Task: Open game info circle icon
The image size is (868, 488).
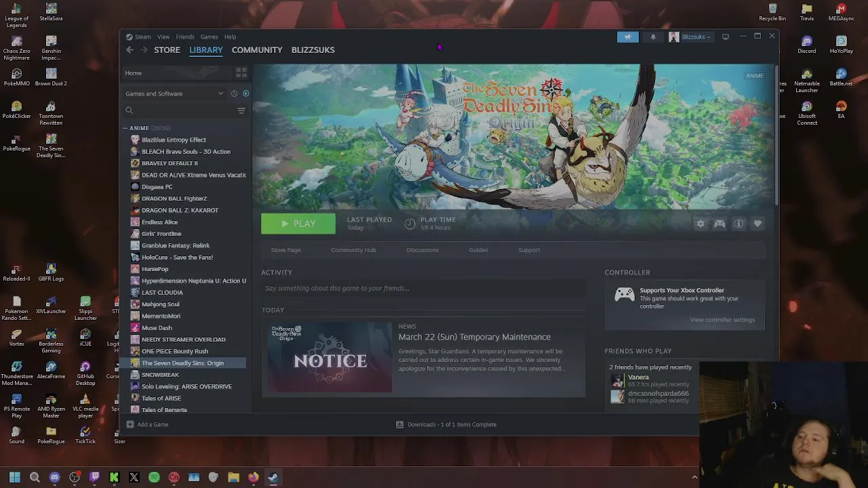Action: pos(738,224)
